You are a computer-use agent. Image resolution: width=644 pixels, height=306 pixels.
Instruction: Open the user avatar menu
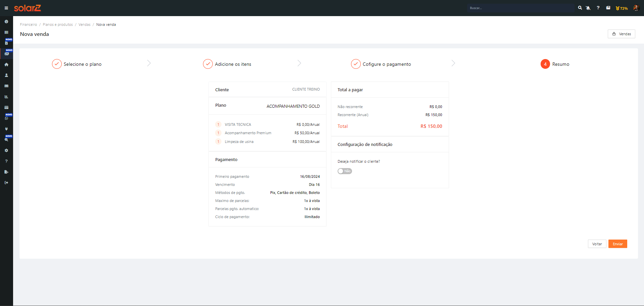636,8
